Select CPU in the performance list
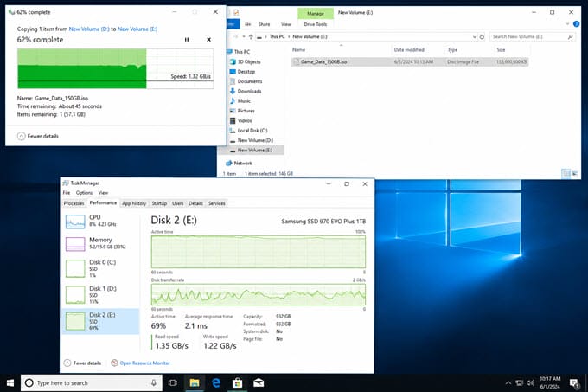The width and height of the screenshot is (588, 392). pyautogui.click(x=100, y=222)
